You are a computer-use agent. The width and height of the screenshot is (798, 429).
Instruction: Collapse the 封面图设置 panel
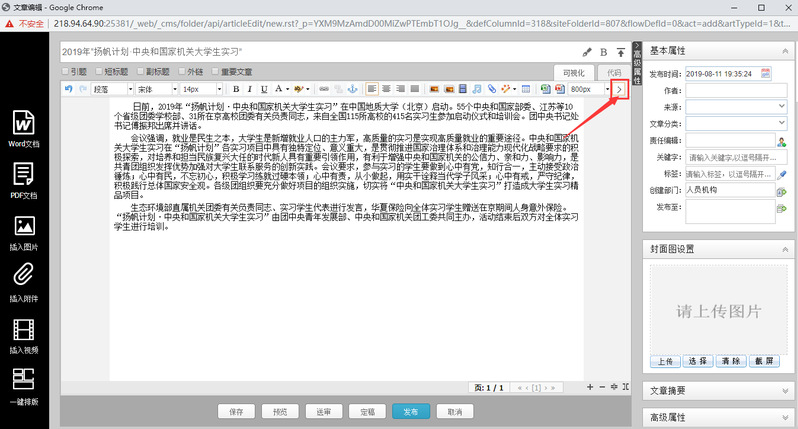(x=785, y=249)
